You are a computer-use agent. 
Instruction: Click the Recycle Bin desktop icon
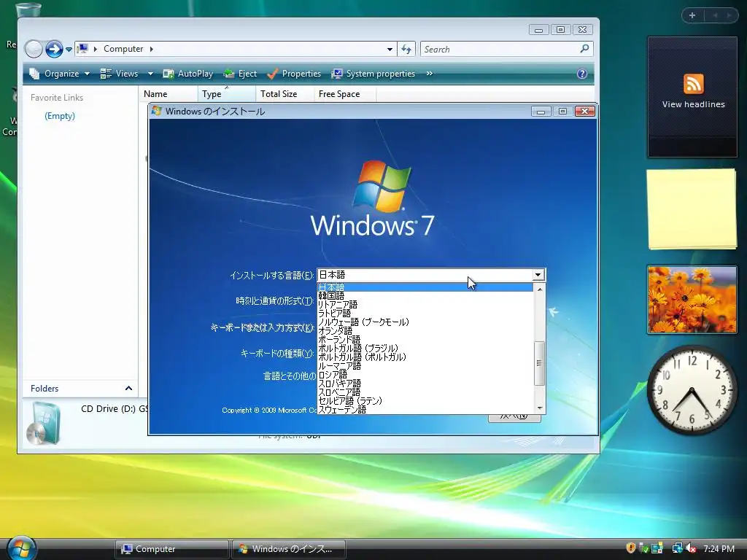[x=28, y=9]
